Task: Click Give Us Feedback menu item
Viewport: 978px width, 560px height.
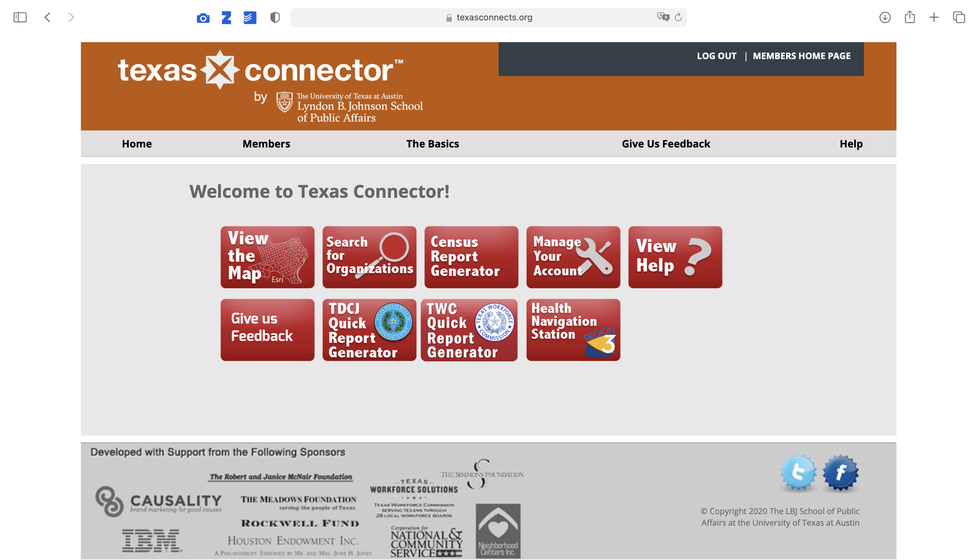Action: click(666, 144)
